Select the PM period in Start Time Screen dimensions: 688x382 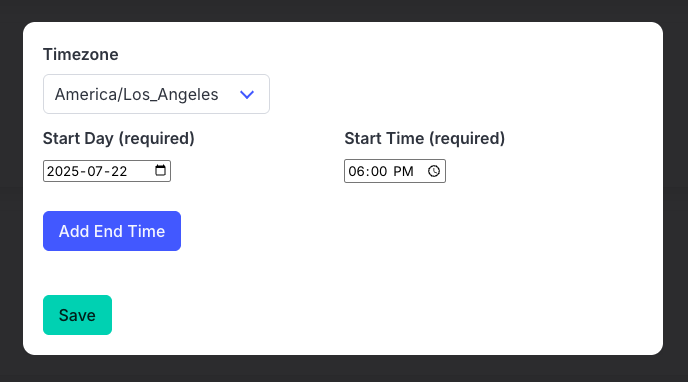coord(403,171)
